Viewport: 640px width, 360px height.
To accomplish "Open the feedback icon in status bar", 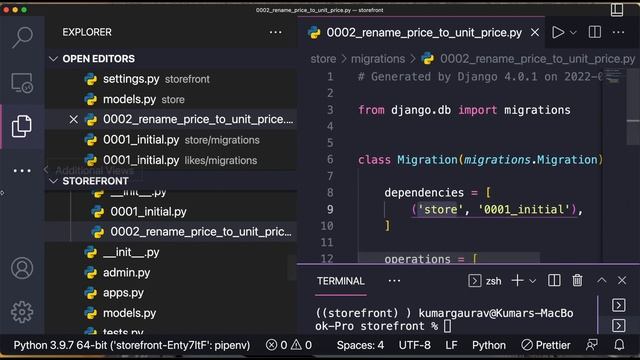I will tap(592, 345).
